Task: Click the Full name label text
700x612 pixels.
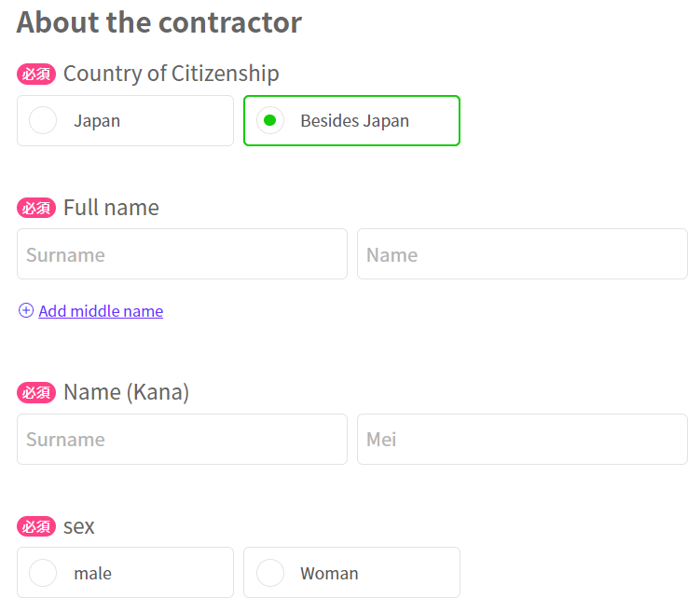Action: click(111, 208)
